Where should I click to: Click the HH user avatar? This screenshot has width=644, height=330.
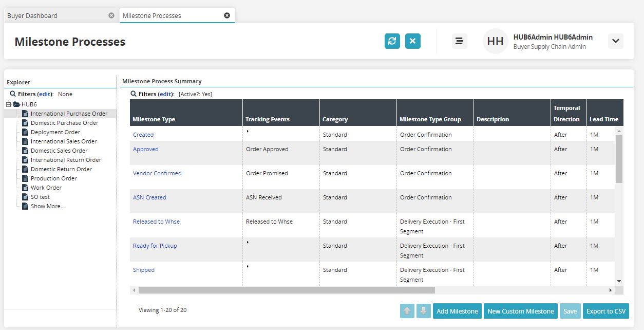coord(495,41)
